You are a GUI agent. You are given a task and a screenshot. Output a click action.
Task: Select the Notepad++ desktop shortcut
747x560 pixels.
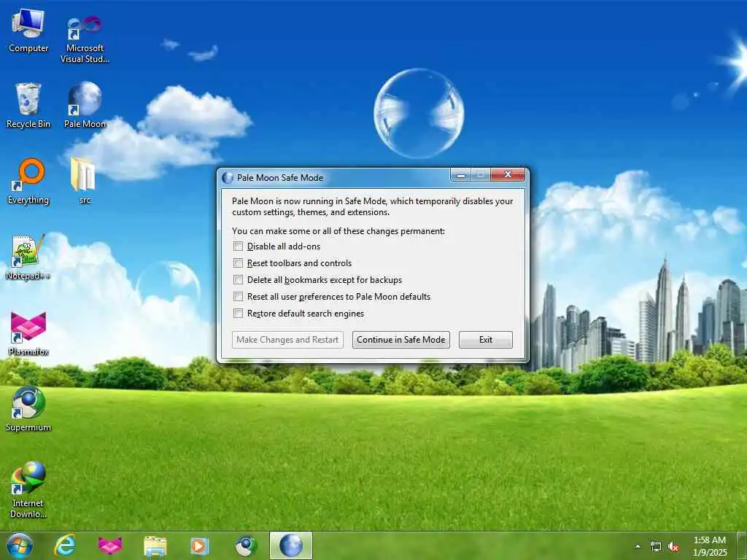click(28, 257)
